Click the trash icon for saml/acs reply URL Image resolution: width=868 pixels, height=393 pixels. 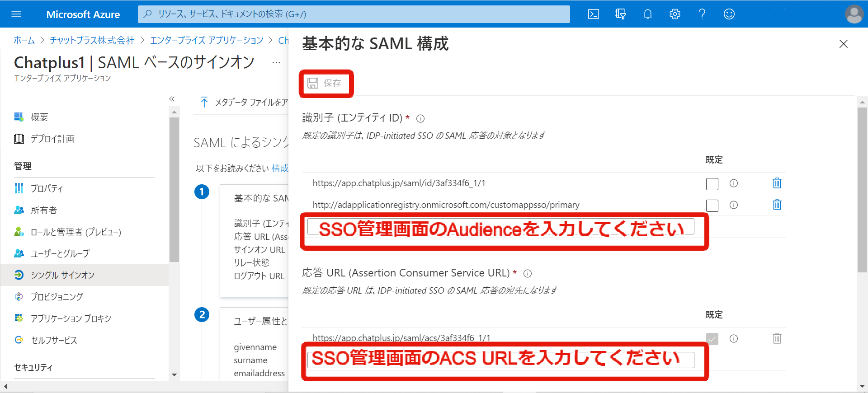point(777,338)
